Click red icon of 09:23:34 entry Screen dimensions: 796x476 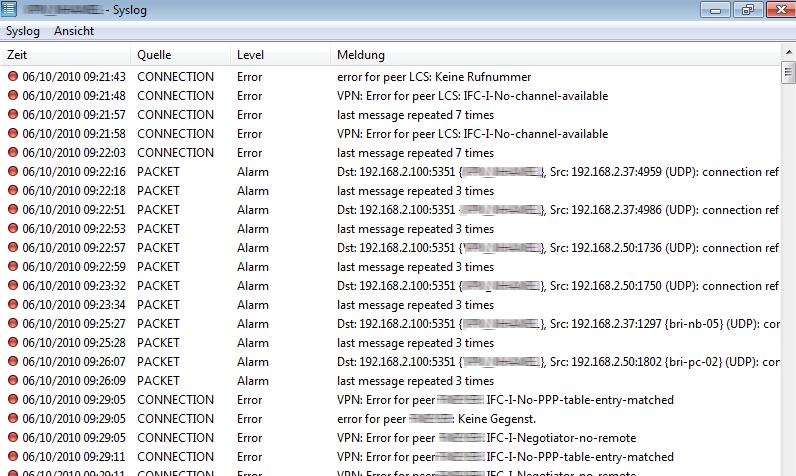coord(13,305)
